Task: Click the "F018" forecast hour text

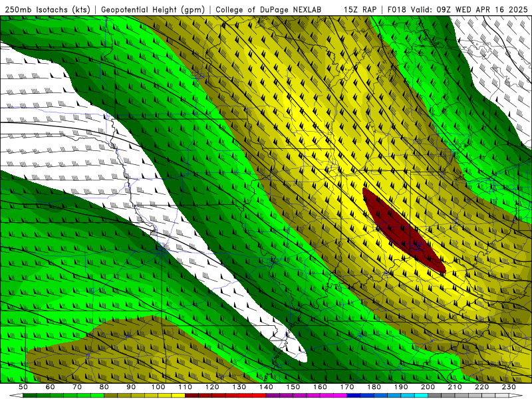Action: 397,9
